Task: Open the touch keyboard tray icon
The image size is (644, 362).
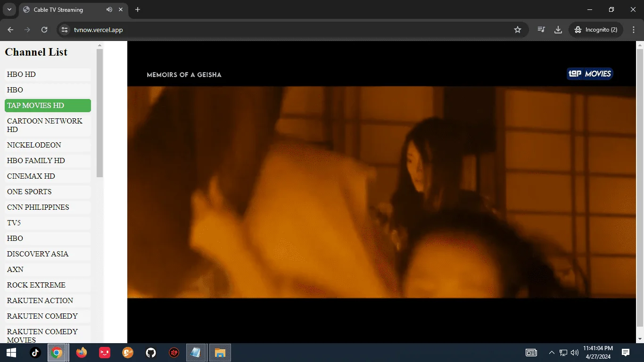Action: tap(531, 353)
